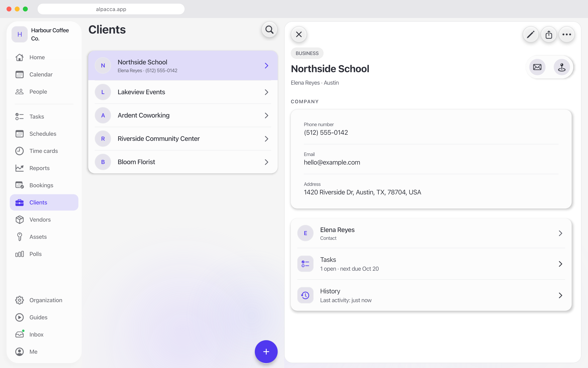Go to People in the sidebar
The image size is (588, 368).
coord(44,92)
